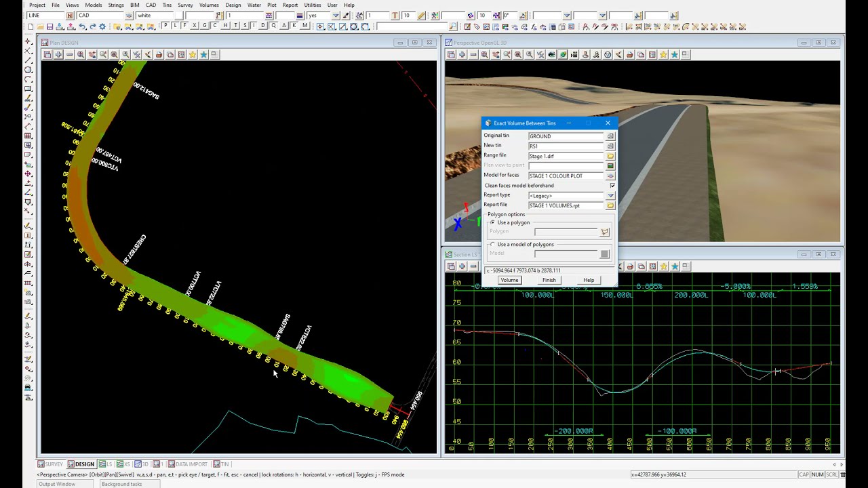Click the Volume button

509,280
